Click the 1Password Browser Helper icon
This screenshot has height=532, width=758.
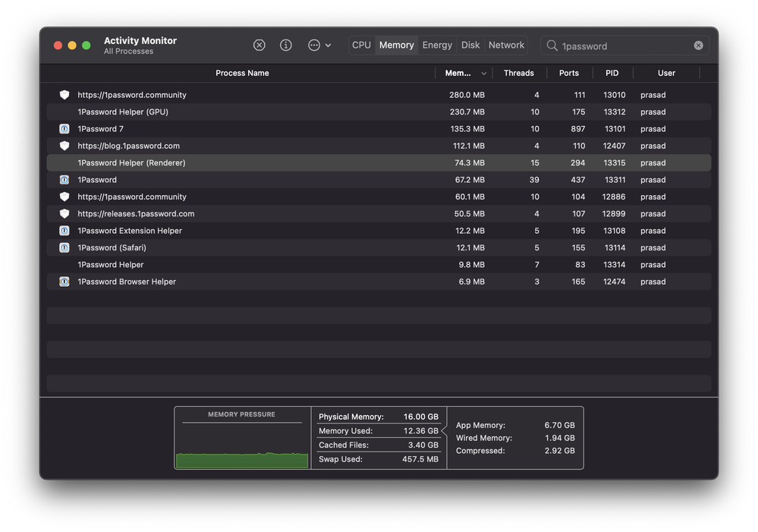point(64,282)
